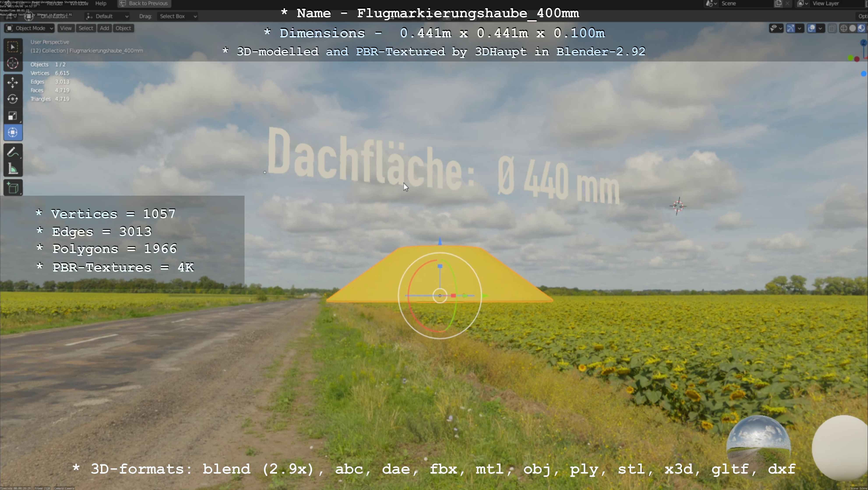Viewport: 868px width, 490px height.
Task: Switch to wireframe viewport shading
Action: coord(843,28)
